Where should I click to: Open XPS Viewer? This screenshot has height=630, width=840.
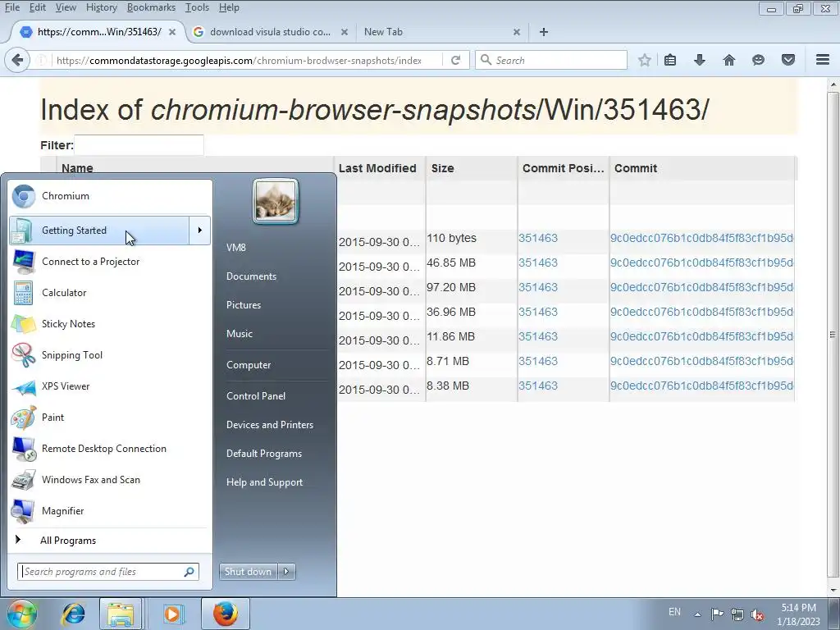click(110, 386)
